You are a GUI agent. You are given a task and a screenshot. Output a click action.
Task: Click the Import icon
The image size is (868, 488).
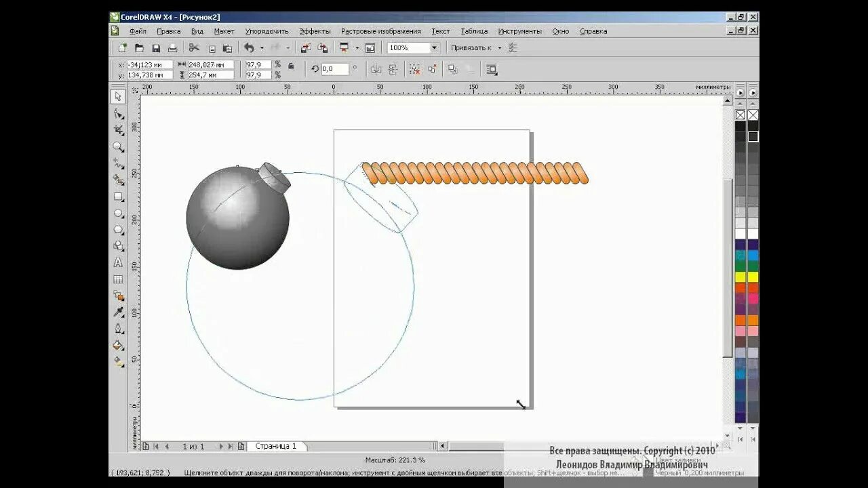point(306,48)
